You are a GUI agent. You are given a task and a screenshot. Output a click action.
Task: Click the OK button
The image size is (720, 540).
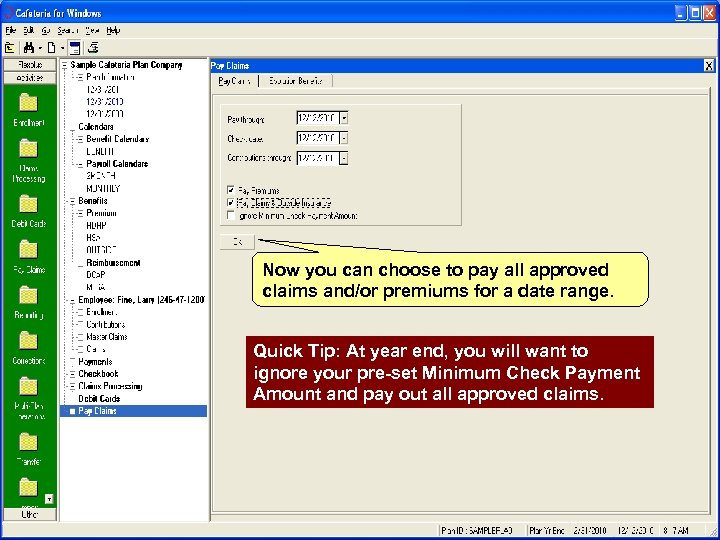pyautogui.click(x=237, y=242)
